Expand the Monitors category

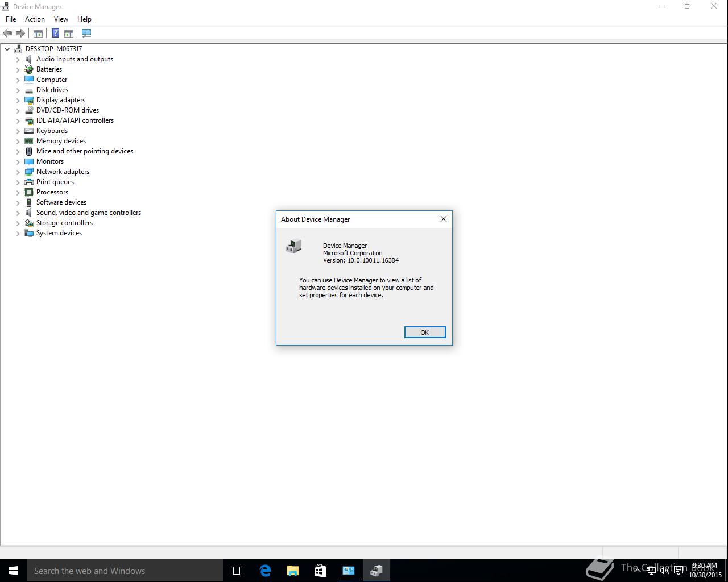(x=18, y=161)
